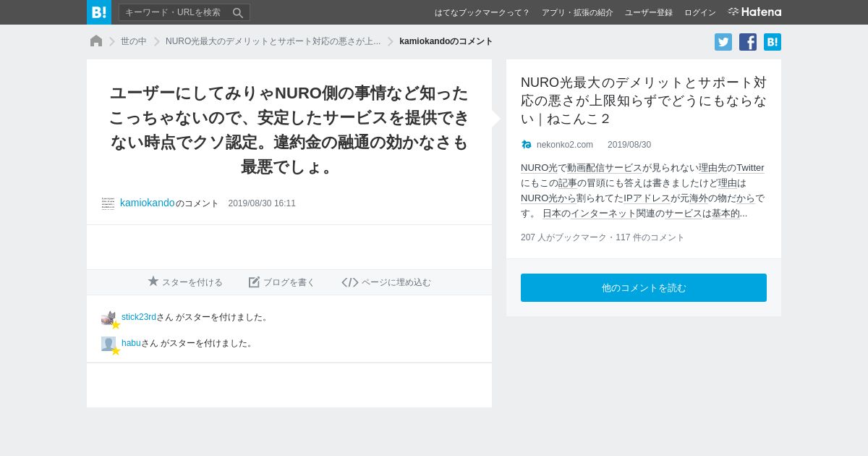Click the article excerpt NURO光で動画配信サービス
The height and width of the screenshot is (456, 868).
coord(644,190)
